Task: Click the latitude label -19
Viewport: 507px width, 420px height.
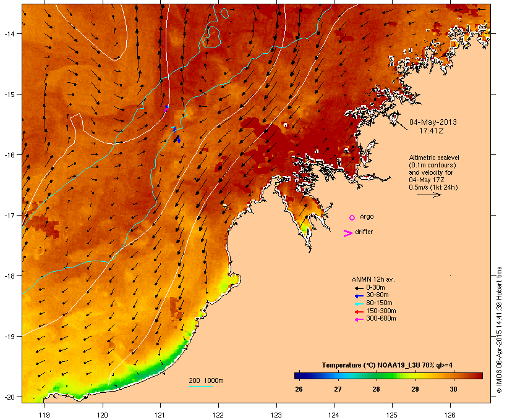Action: pos(9,337)
